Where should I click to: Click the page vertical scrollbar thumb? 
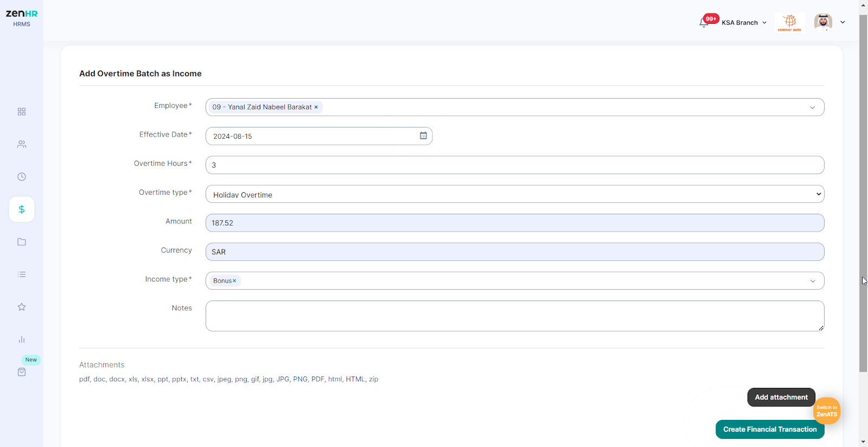[863, 193]
